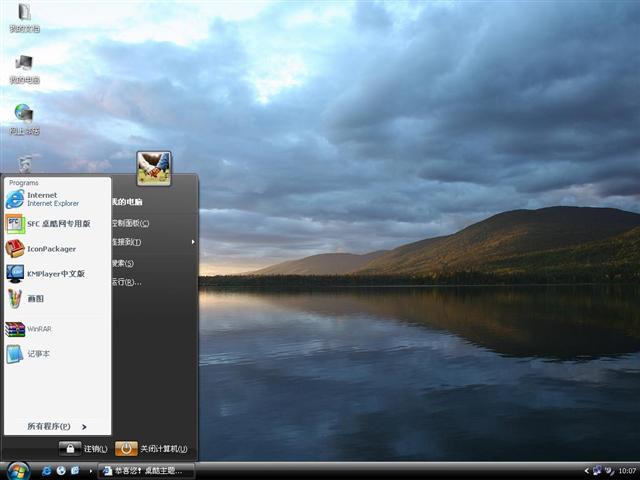Click the Windows start orb

coord(18,471)
